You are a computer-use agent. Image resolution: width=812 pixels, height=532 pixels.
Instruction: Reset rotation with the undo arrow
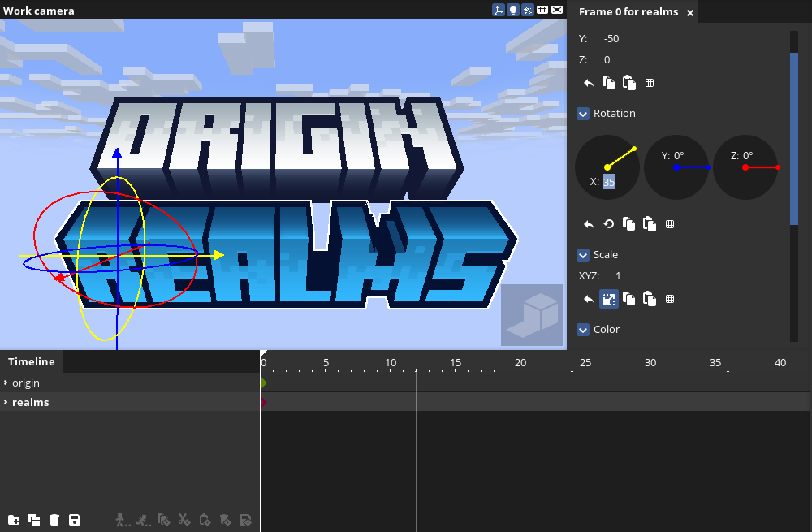pos(589,224)
